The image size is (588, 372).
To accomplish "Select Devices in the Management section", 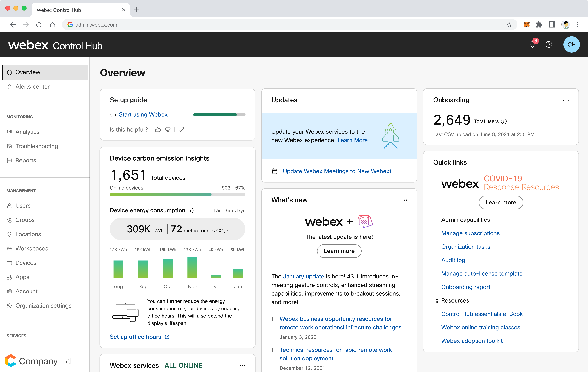I will click(26, 263).
